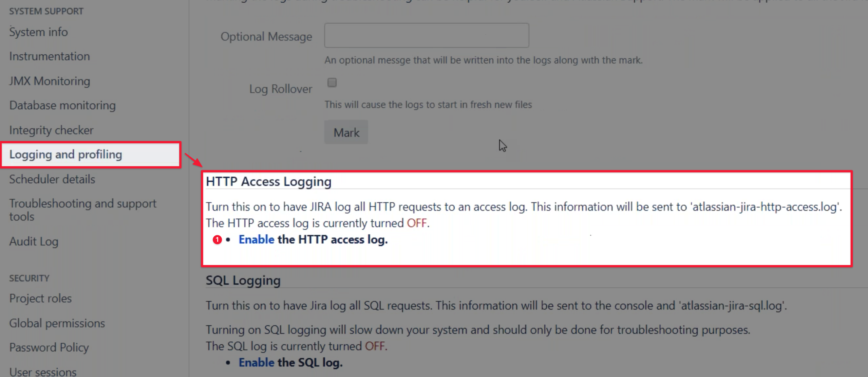
Task: Open Global permissions
Action: tap(57, 323)
